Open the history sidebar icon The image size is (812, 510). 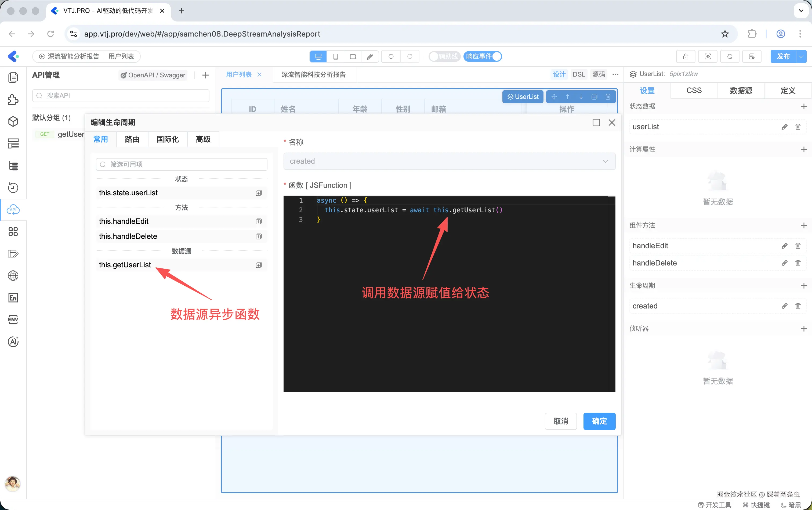[x=13, y=188]
